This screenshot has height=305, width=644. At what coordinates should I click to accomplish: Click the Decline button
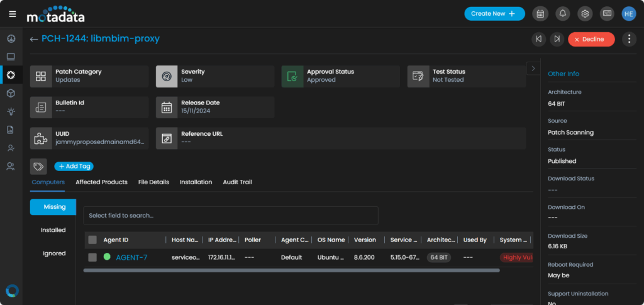coord(591,39)
